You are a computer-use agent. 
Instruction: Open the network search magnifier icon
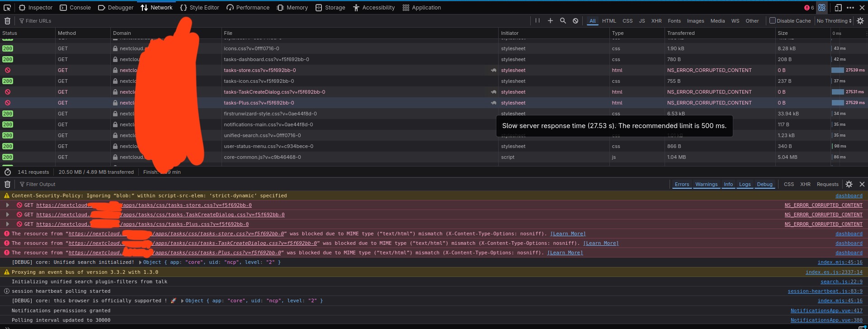point(563,21)
